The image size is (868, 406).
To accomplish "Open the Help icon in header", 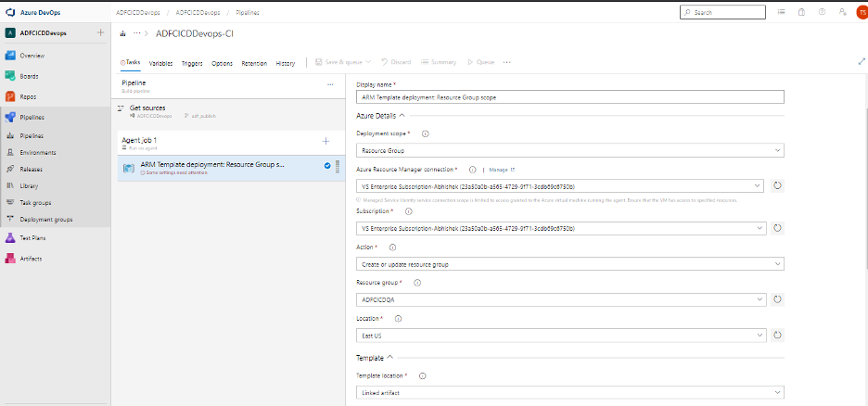I will click(822, 12).
